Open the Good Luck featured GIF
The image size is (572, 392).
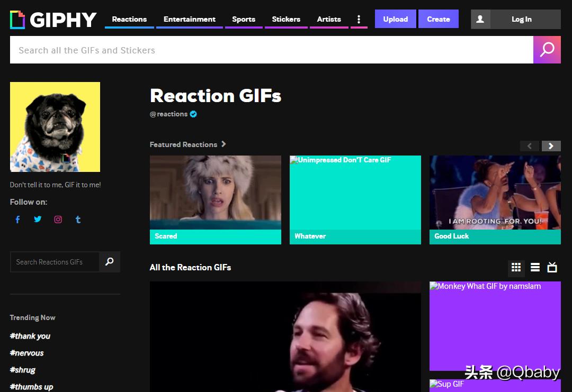pos(495,199)
